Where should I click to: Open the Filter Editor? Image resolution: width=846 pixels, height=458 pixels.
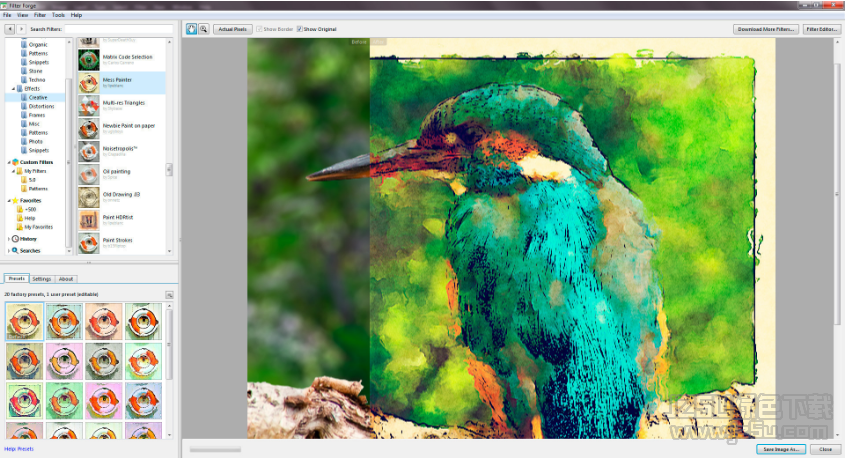tap(822, 29)
